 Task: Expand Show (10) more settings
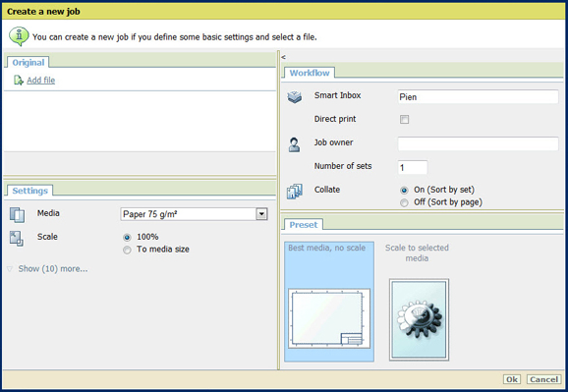coord(53,269)
